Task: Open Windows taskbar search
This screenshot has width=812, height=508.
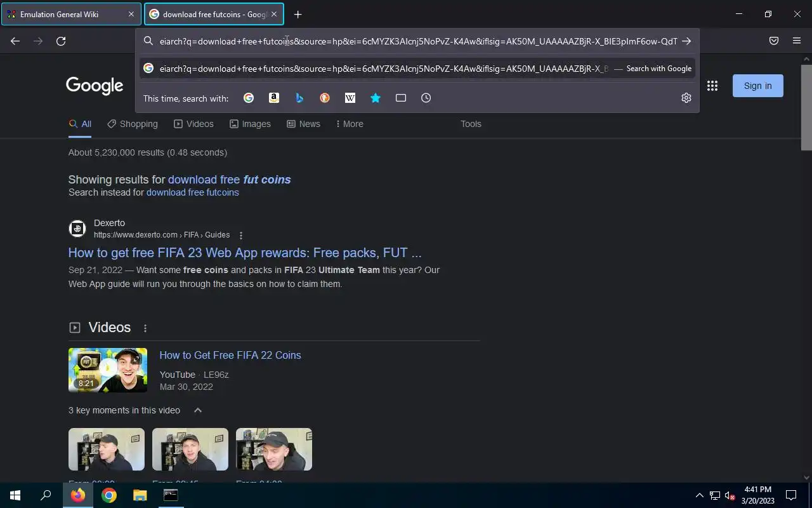Action: [46, 495]
